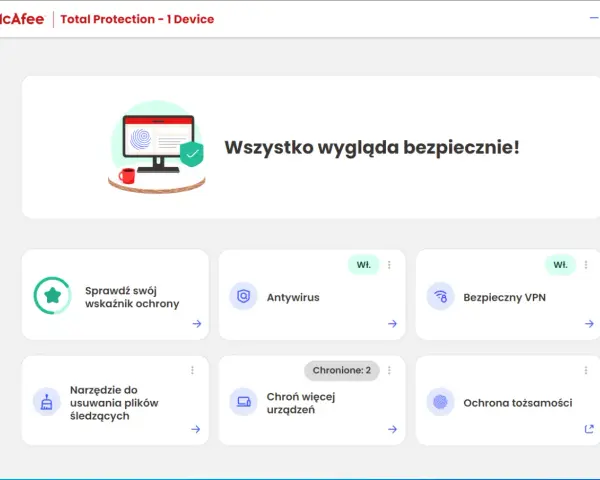This screenshot has width=600, height=480.
Task: Open three-dot menu on tracker remover card
Action: (x=192, y=370)
